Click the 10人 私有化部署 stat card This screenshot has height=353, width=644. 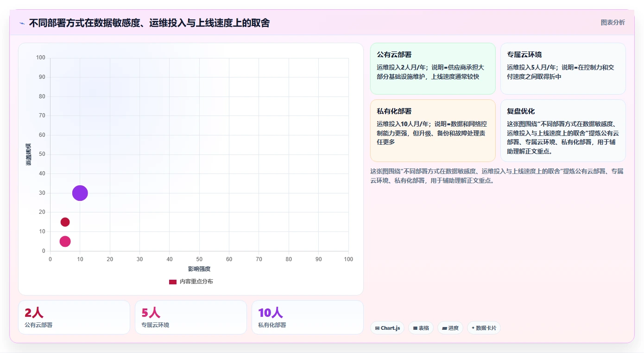click(308, 317)
